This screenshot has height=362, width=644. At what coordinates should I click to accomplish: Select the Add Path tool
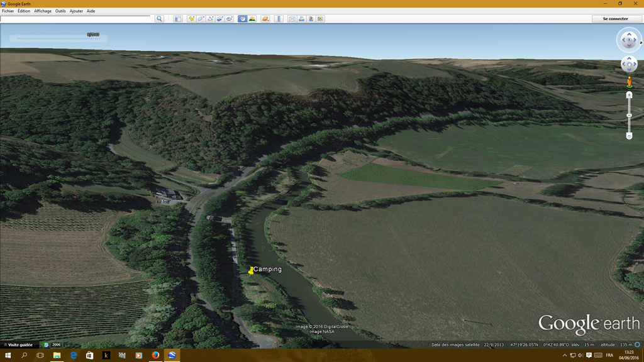[210, 19]
